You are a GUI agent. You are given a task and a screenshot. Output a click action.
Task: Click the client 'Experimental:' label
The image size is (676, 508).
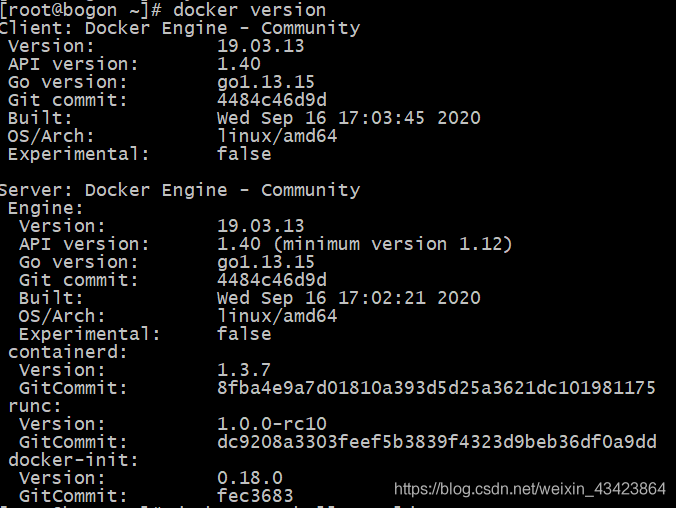[78, 154]
